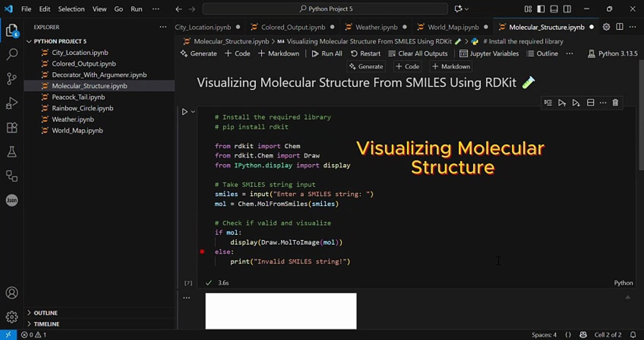Switch to the Weather.ipynb tab
The width and height of the screenshot is (644, 340).
[x=376, y=27]
